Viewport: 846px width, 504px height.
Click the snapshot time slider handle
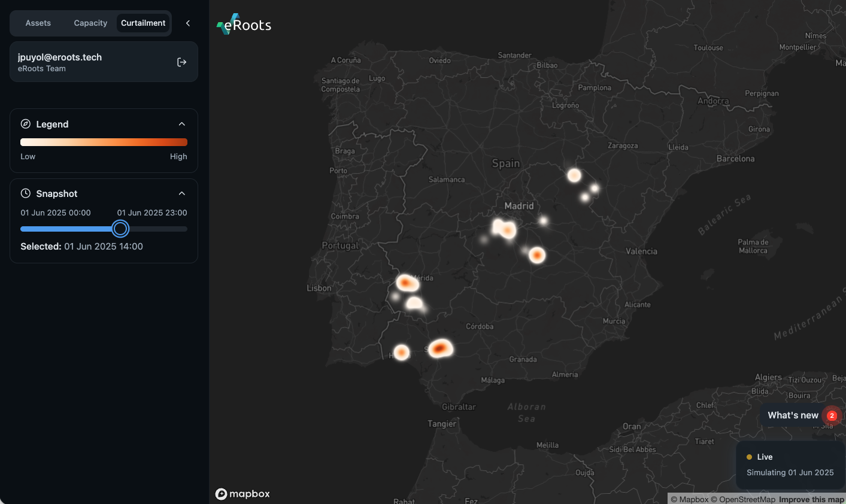pos(120,229)
